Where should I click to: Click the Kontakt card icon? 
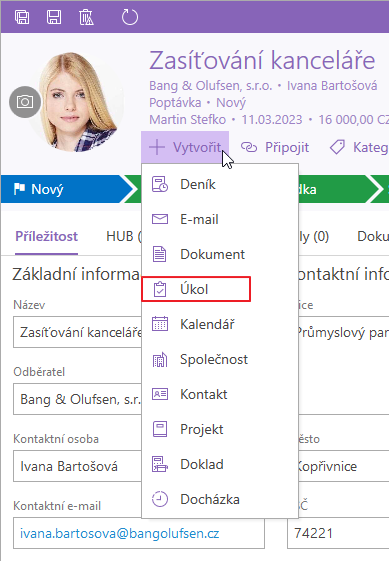(160, 394)
